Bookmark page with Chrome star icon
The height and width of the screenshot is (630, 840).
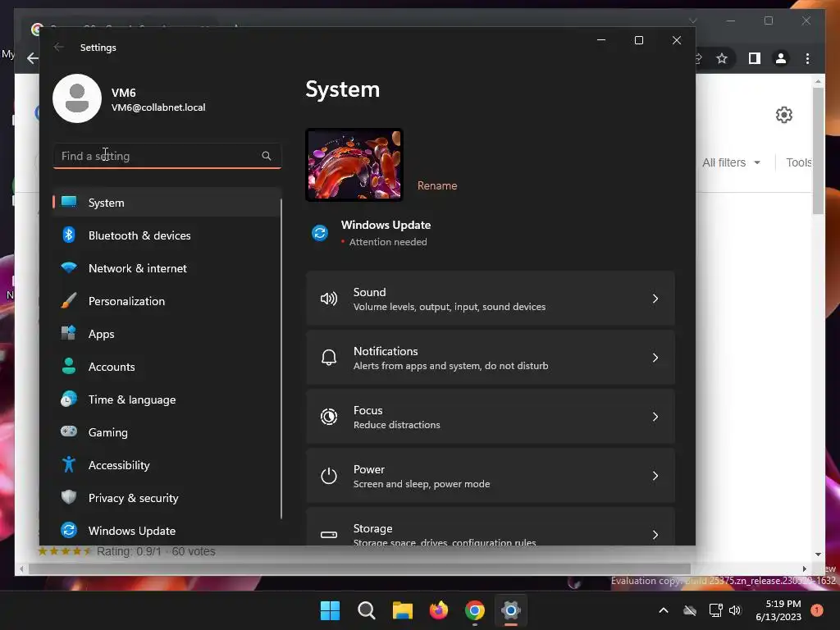(x=722, y=58)
